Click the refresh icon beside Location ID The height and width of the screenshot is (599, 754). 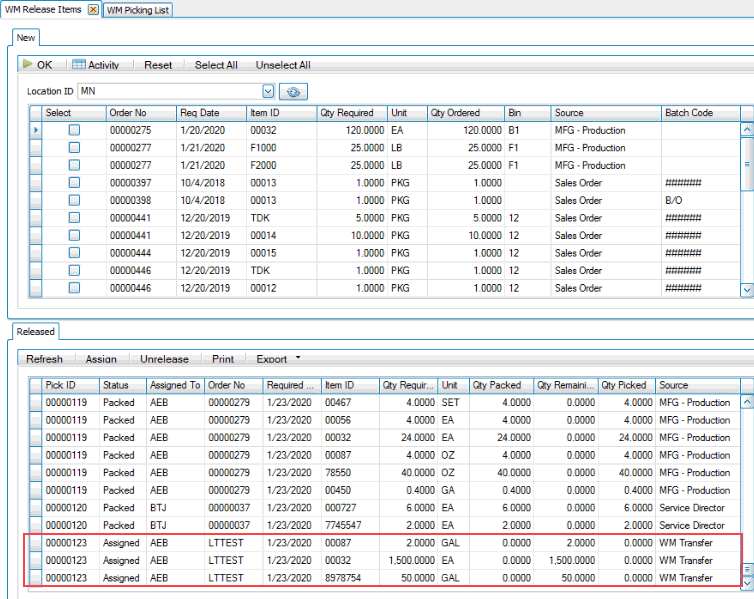tap(293, 91)
